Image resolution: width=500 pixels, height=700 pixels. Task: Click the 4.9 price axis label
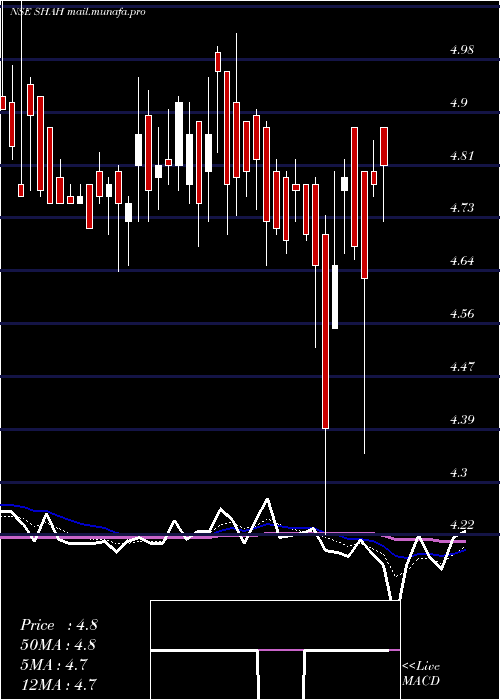pyautogui.click(x=458, y=103)
